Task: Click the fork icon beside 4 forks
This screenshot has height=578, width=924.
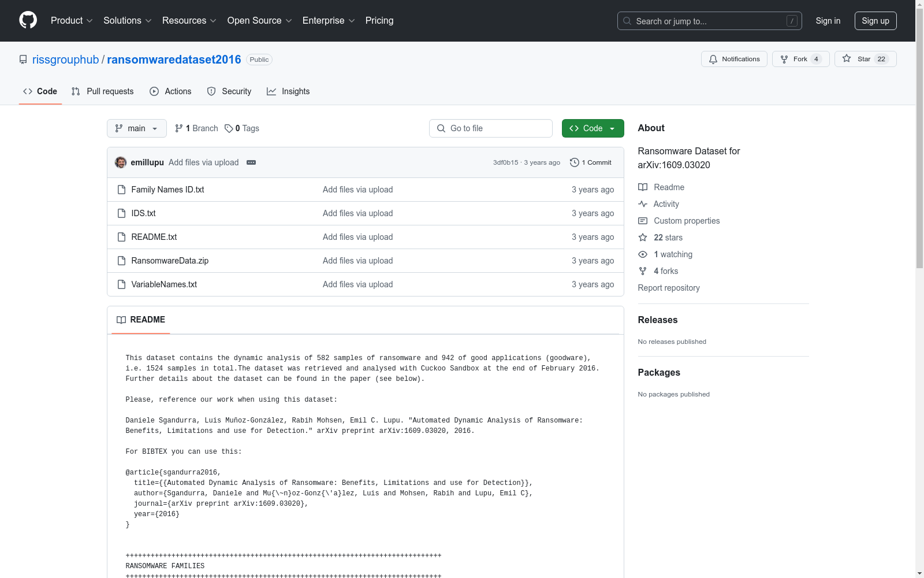Action: tap(643, 271)
